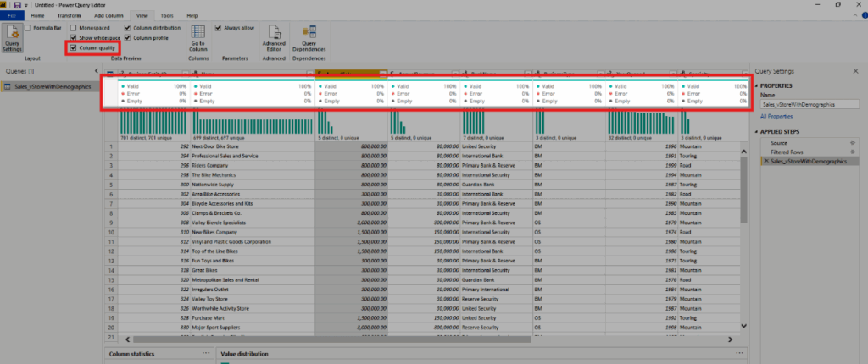Select cell Metropolitan Sales and Rental

pyautogui.click(x=253, y=280)
